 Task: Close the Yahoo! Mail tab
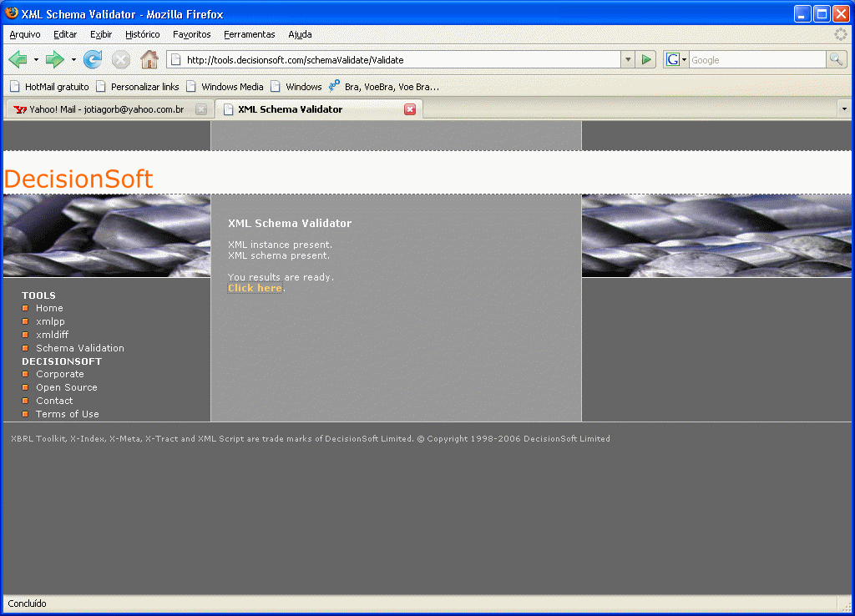tap(201, 109)
